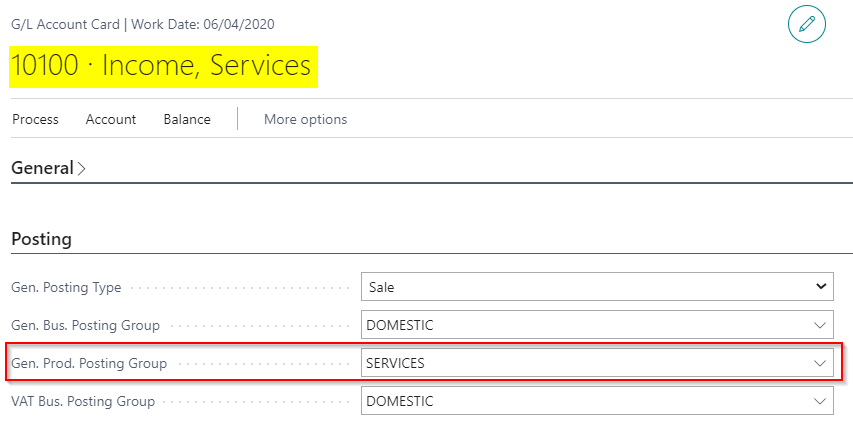Collapse the Posting section header
The width and height of the screenshot is (853, 446).
coord(41,240)
